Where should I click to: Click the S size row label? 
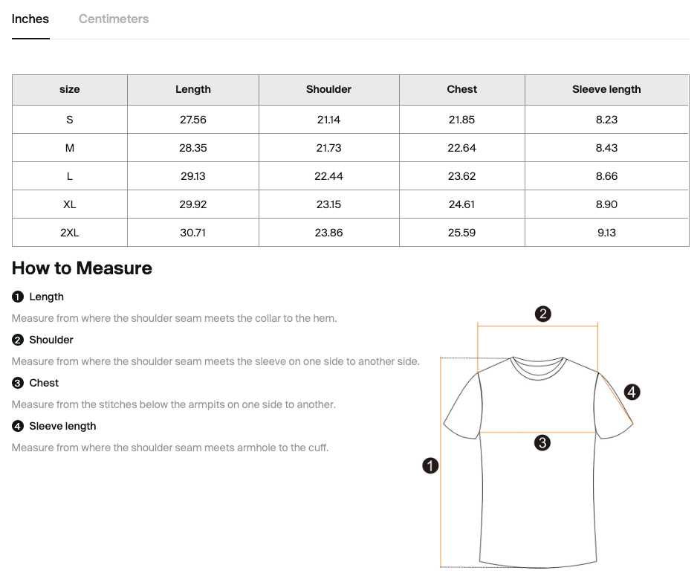pos(70,120)
